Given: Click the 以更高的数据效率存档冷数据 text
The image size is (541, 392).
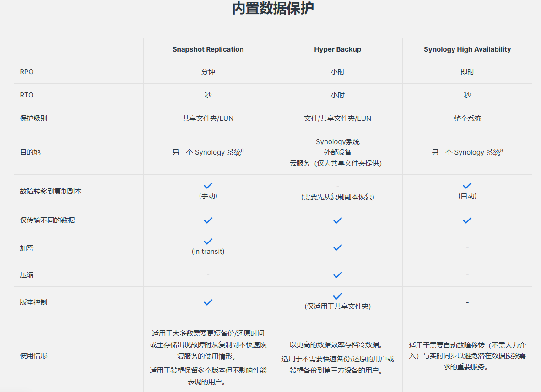Looking at the screenshot, I should pyautogui.click(x=337, y=345).
